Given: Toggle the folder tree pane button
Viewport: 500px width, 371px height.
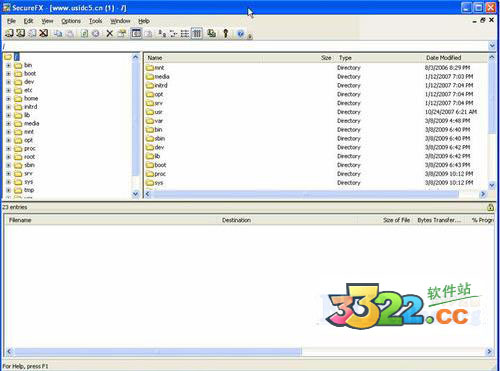Looking at the screenshot, I should 136,33.
